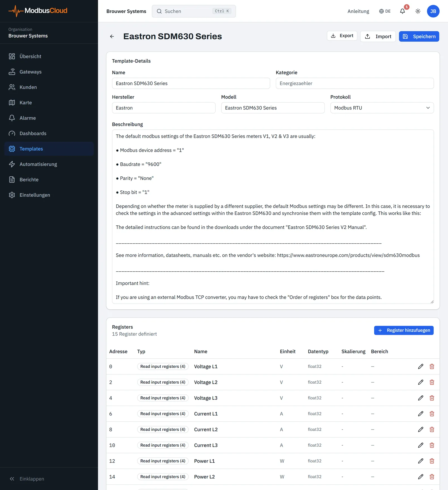This screenshot has height=490, width=448.
Task: Toggle the light/dark theme sun icon
Action: (x=418, y=11)
